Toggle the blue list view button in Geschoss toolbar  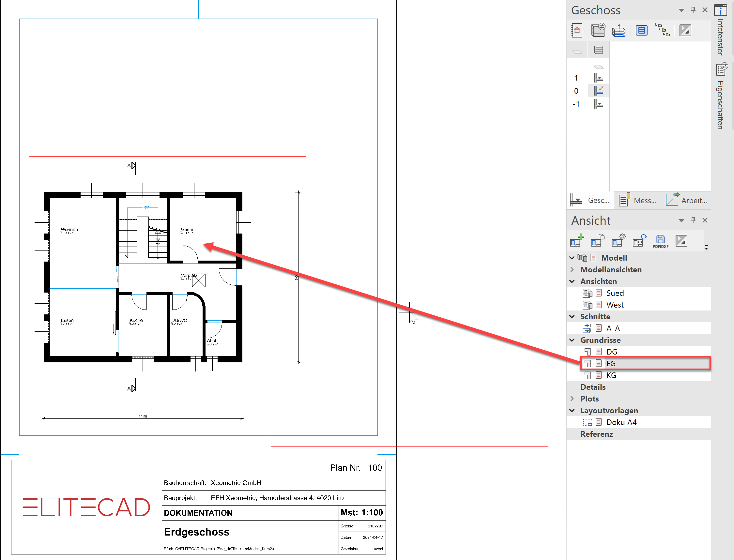pos(641,30)
